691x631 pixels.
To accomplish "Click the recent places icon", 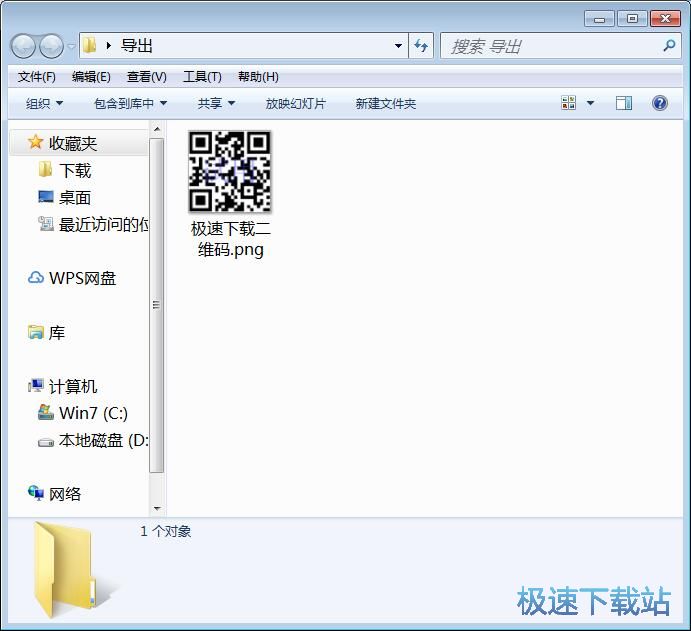I will tap(46, 224).
